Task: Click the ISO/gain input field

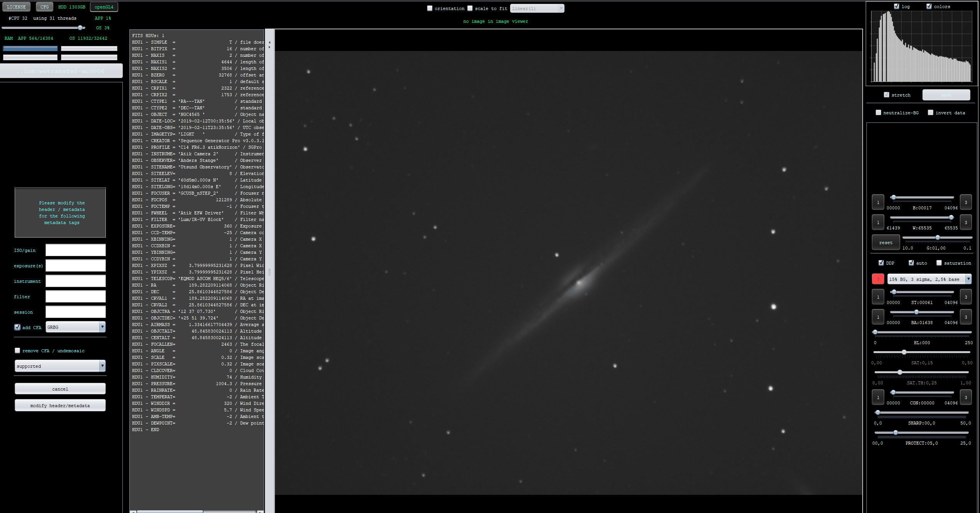Action: click(75, 250)
